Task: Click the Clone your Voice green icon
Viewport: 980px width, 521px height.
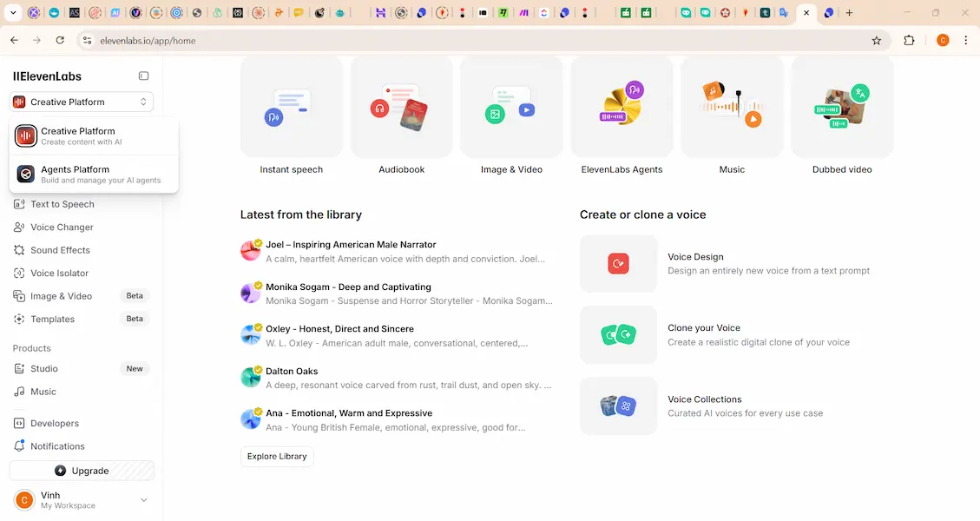Action: coord(618,334)
